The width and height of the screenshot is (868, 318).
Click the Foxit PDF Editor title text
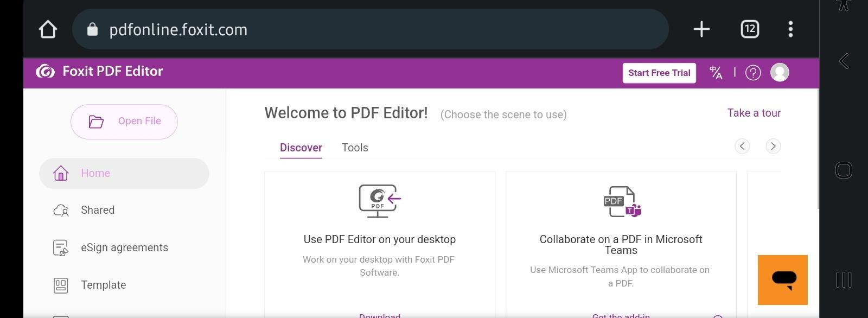pyautogui.click(x=113, y=72)
